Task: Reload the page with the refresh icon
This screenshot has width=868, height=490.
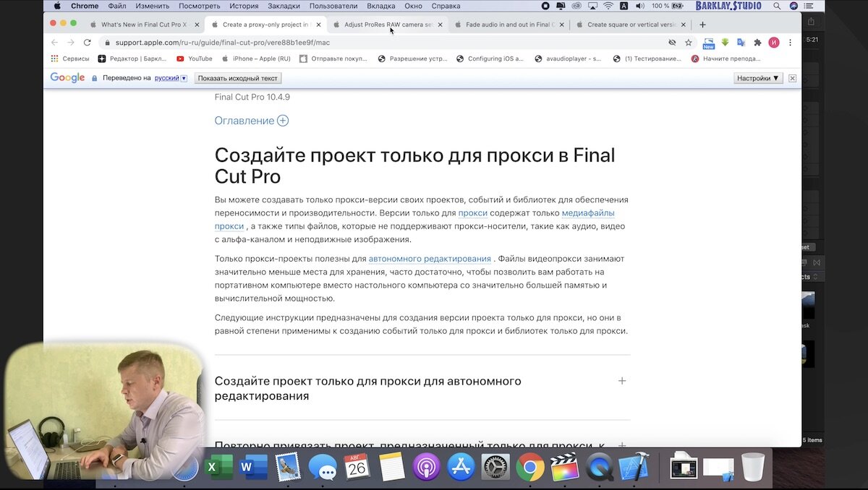Action: click(x=88, y=43)
